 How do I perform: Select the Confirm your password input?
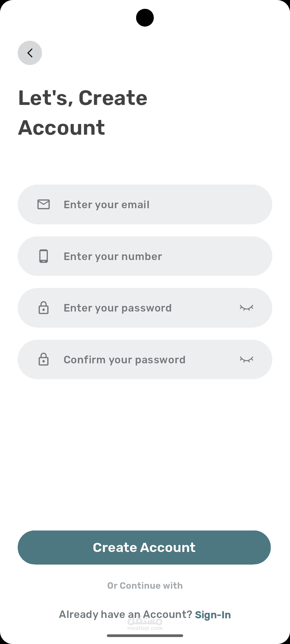[x=140, y=360]
